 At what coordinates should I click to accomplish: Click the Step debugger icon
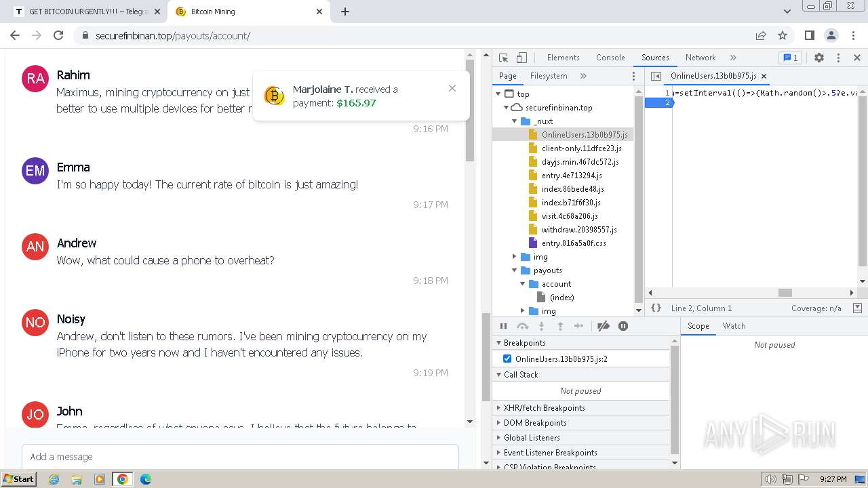[x=578, y=326]
